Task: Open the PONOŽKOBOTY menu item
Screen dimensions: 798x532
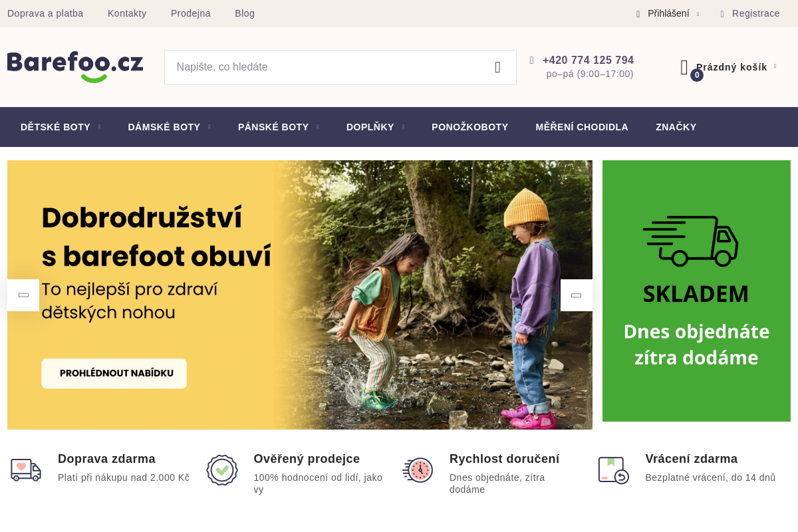Action: 470,127
